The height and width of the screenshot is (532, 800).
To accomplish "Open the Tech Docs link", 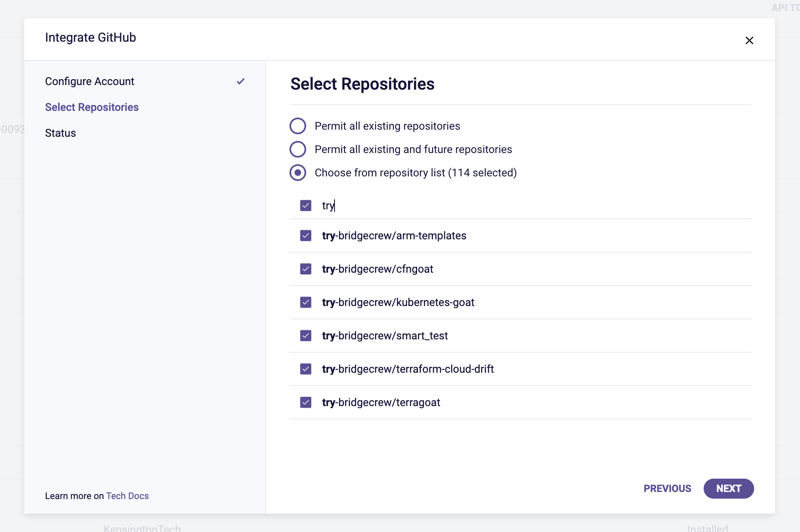I will 127,496.
